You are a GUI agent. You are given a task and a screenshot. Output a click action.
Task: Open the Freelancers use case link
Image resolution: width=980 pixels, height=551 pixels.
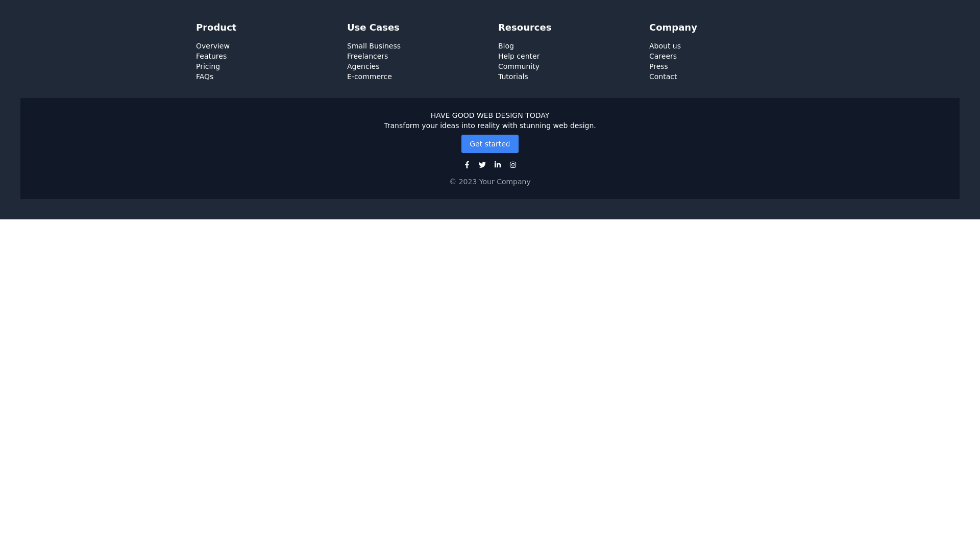click(367, 56)
